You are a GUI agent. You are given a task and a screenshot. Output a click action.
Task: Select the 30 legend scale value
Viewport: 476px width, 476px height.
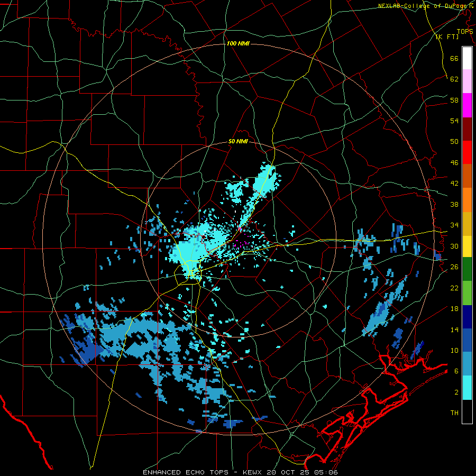click(454, 246)
